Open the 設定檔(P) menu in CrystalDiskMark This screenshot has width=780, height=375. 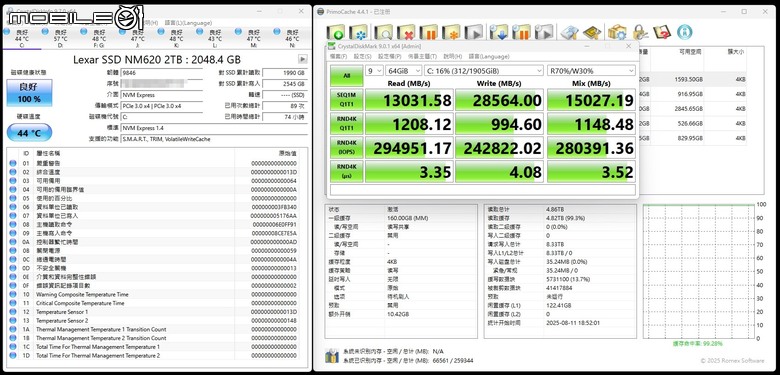[390, 57]
